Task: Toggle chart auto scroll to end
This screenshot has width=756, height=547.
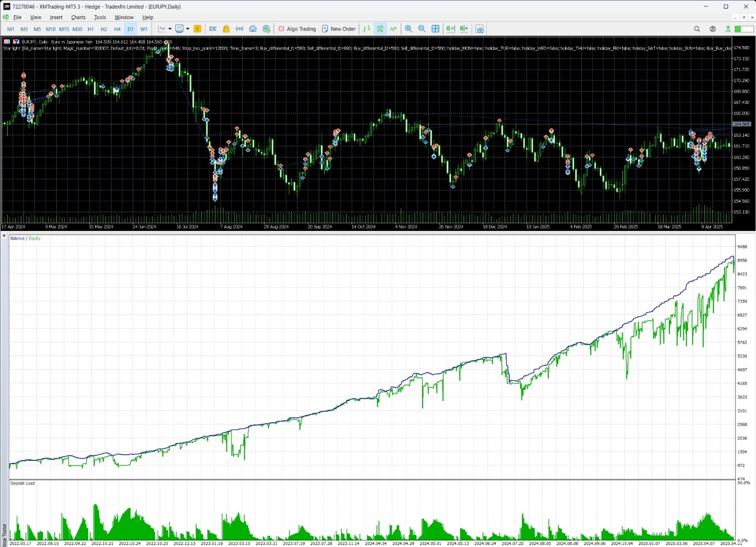Action: 450,29
